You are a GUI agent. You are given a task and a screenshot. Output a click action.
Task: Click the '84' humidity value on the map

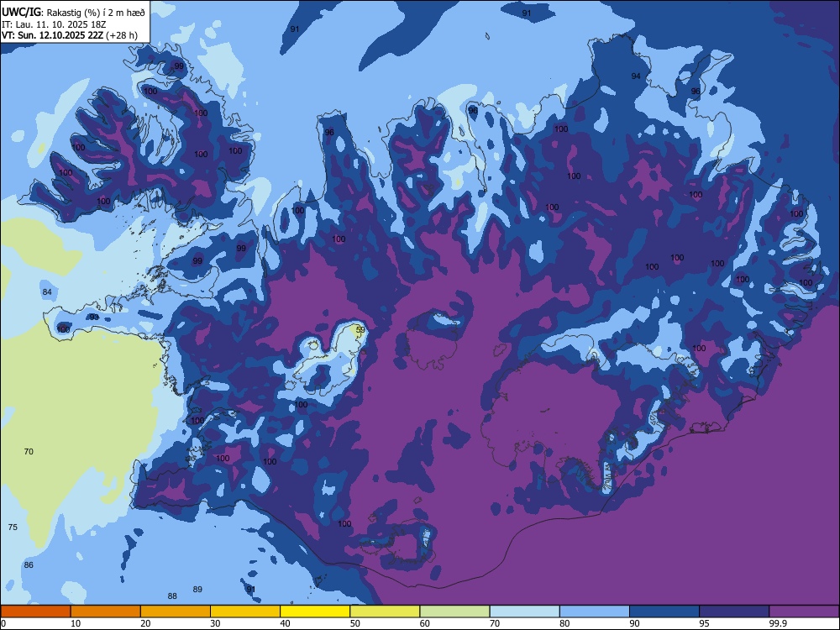[47, 292]
